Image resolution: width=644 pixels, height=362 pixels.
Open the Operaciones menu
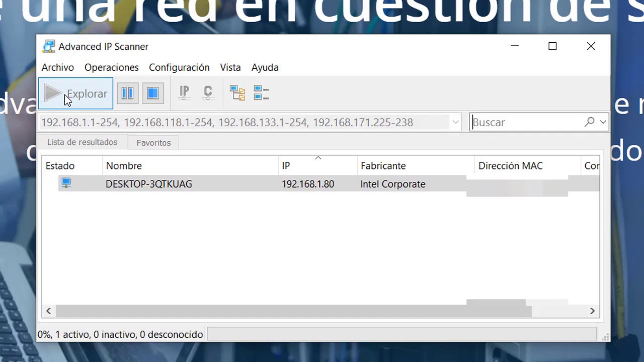(112, 67)
